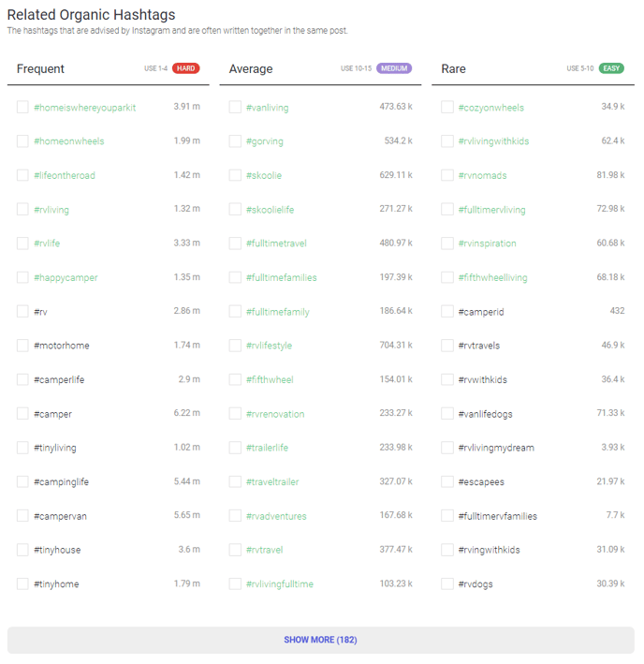
Task: Select the #tinyhouse checkbox
Action: point(22,550)
